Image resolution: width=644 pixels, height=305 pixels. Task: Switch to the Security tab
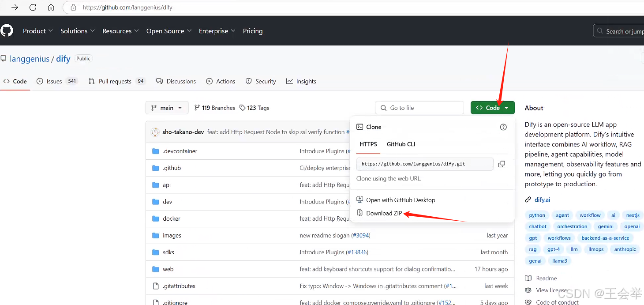pos(261,81)
